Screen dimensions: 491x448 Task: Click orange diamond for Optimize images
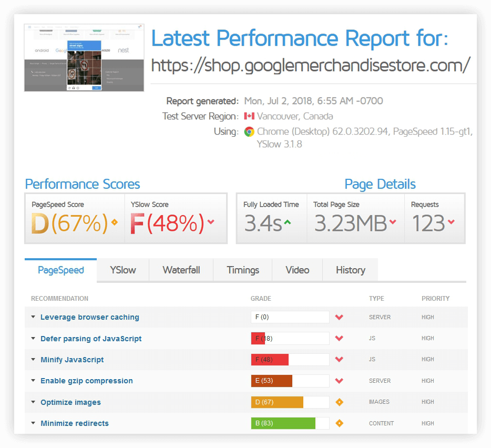339,402
